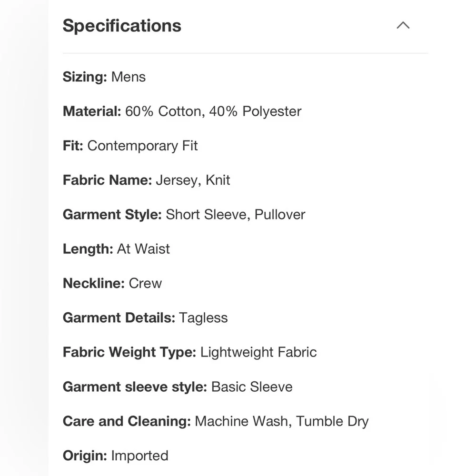Click the bold Neckline label

[94, 283]
